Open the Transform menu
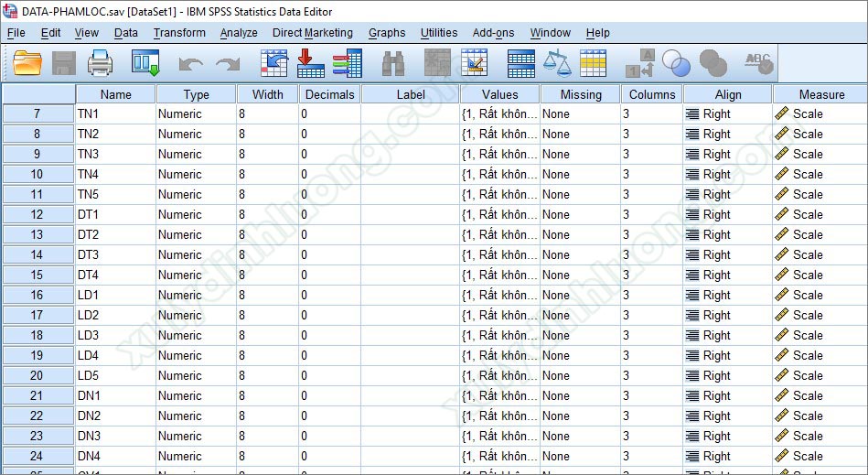Screen dimensions: 868x475 (x=179, y=33)
